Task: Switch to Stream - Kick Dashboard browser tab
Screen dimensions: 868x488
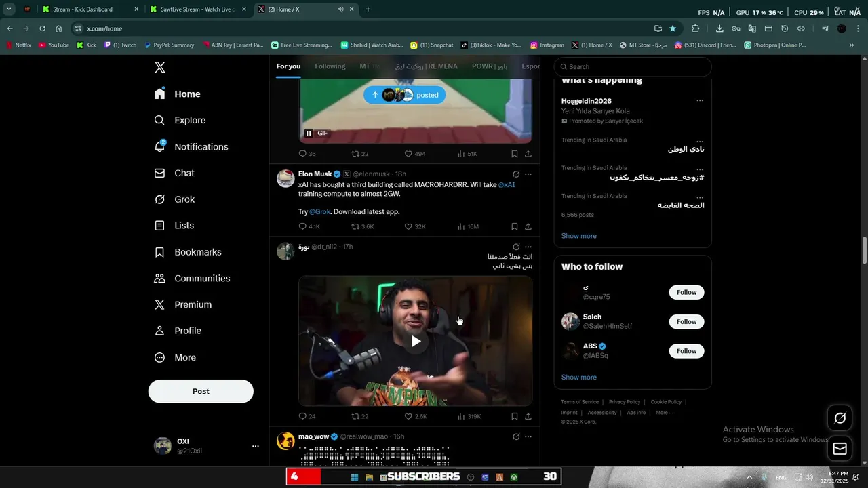Action: point(88,9)
